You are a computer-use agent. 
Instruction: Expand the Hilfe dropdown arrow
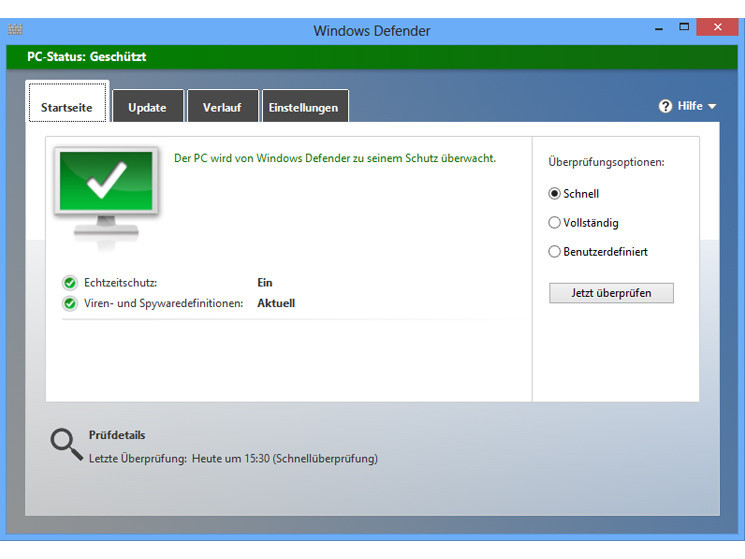click(712, 106)
